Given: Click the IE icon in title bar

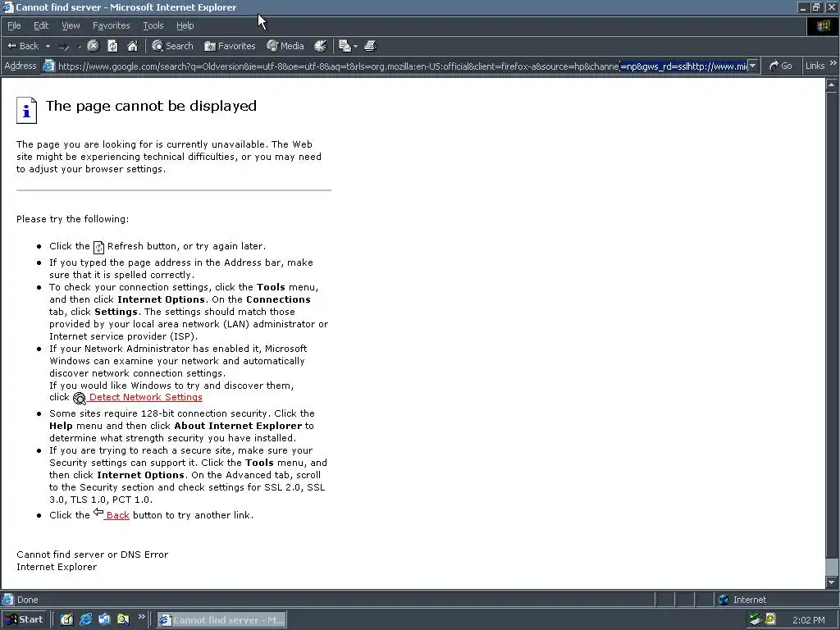Looking at the screenshot, I should point(7,7).
